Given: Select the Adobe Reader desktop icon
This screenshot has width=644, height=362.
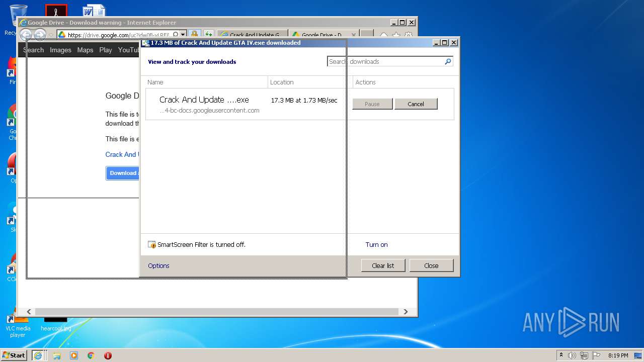Looking at the screenshot, I should pos(56,11).
